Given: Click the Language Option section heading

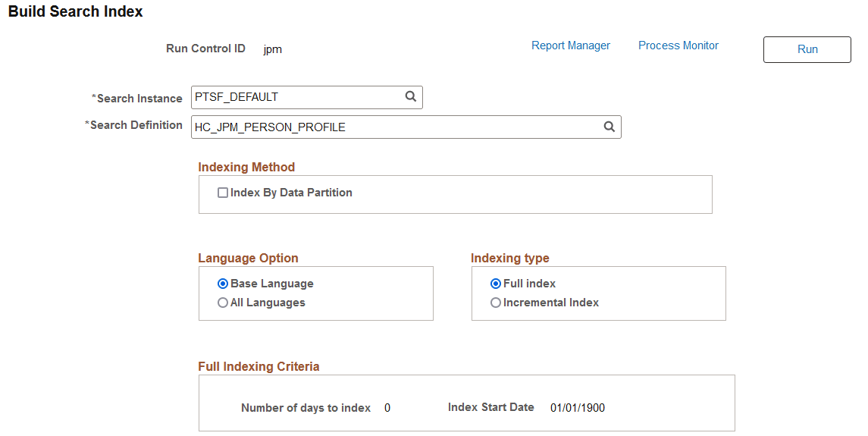Looking at the screenshot, I should [248, 258].
